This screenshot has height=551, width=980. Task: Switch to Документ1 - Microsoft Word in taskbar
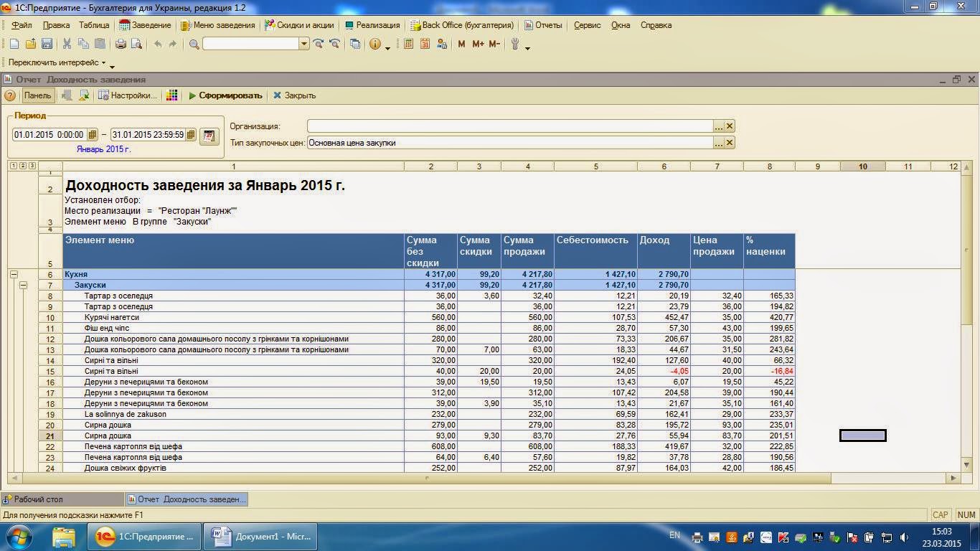260,537
